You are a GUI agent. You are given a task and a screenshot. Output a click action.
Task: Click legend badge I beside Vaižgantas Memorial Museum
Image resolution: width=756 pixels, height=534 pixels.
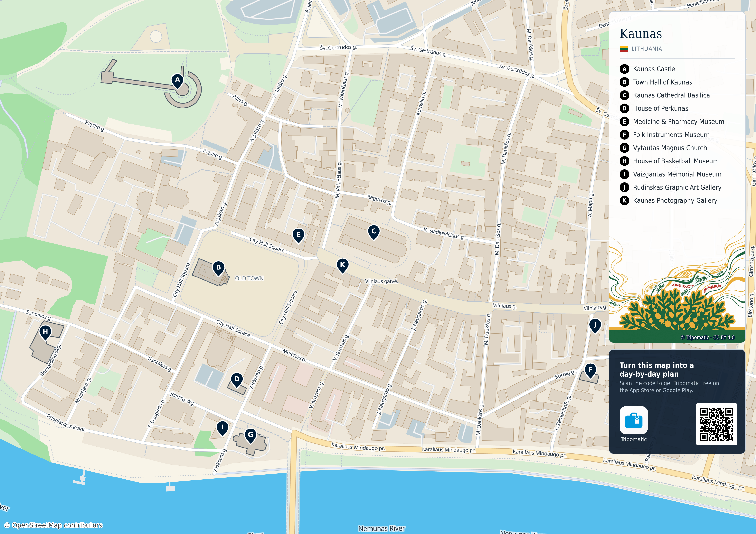pos(624,174)
